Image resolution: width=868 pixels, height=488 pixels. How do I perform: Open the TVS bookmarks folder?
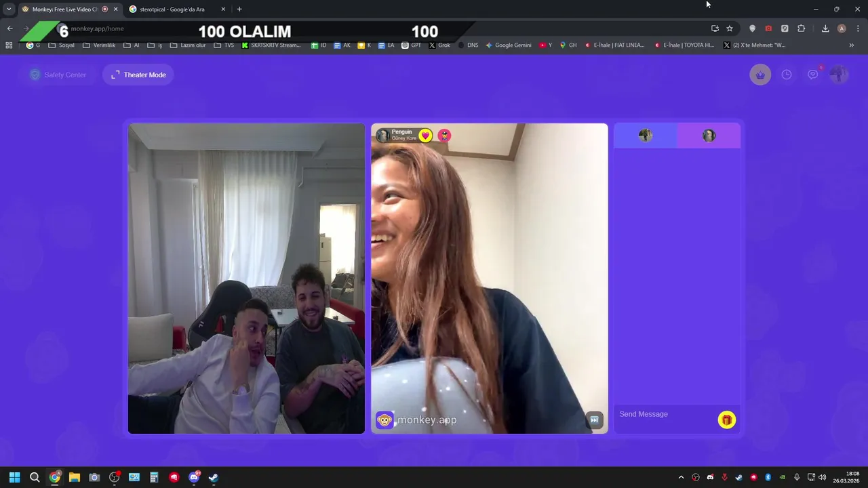(x=224, y=45)
